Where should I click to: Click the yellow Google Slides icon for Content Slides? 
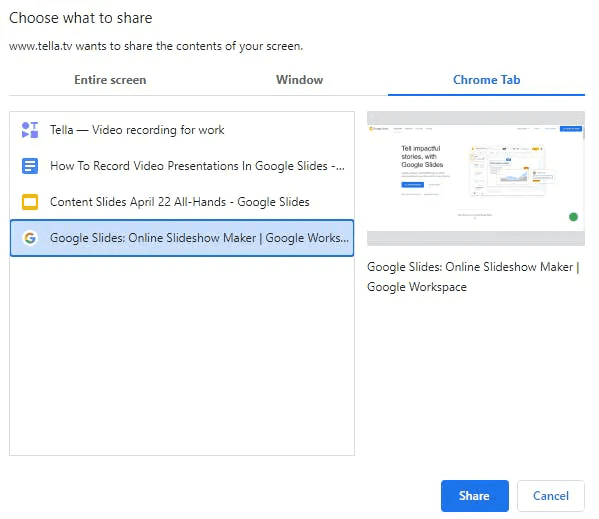pos(30,202)
